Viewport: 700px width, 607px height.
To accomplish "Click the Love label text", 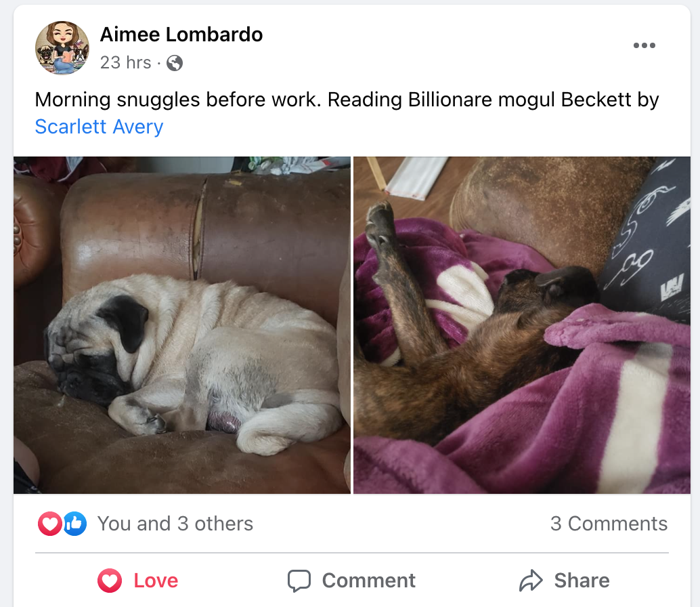I will click(156, 581).
